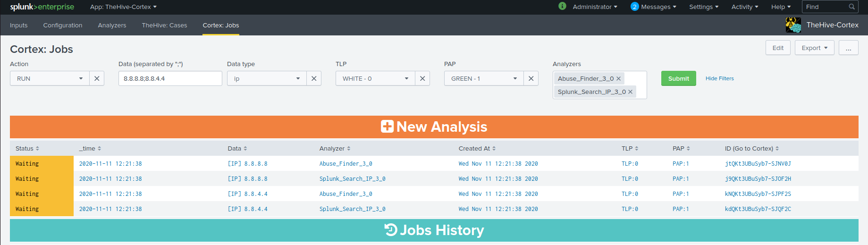
Task: Click Data cell of job kNQKt3UBuSyb7-SJPF2S
Action: [x=247, y=194]
